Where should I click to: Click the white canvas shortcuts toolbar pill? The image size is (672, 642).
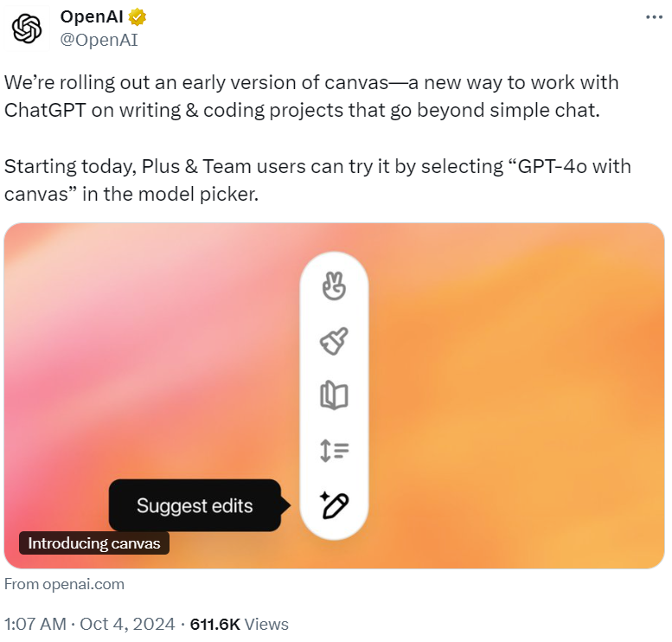click(335, 395)
